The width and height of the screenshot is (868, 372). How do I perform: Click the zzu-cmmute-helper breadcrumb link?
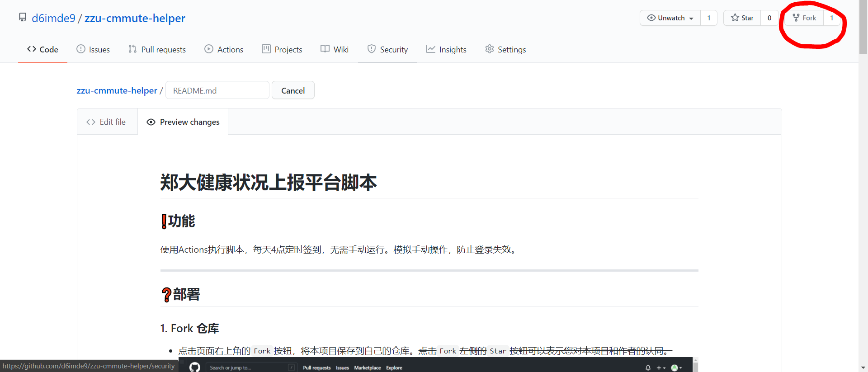(117, 90)
